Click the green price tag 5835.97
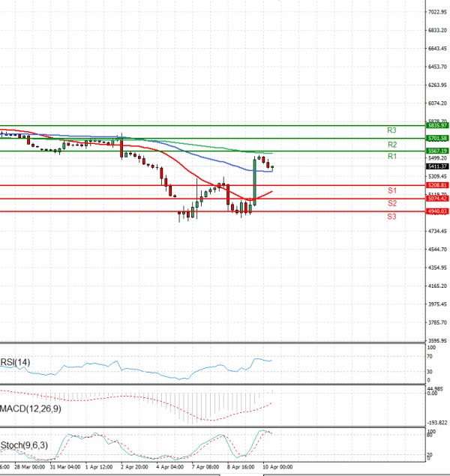 tap(437, 125)
